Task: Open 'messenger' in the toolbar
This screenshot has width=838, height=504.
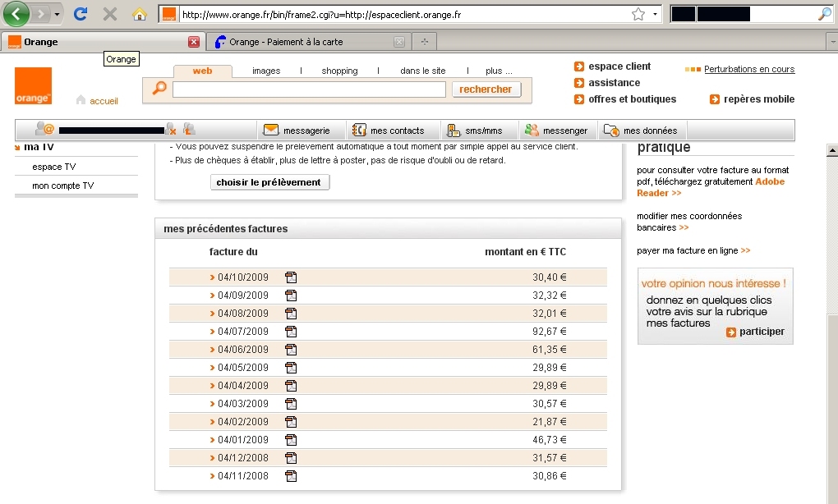Action: [556, 131]
